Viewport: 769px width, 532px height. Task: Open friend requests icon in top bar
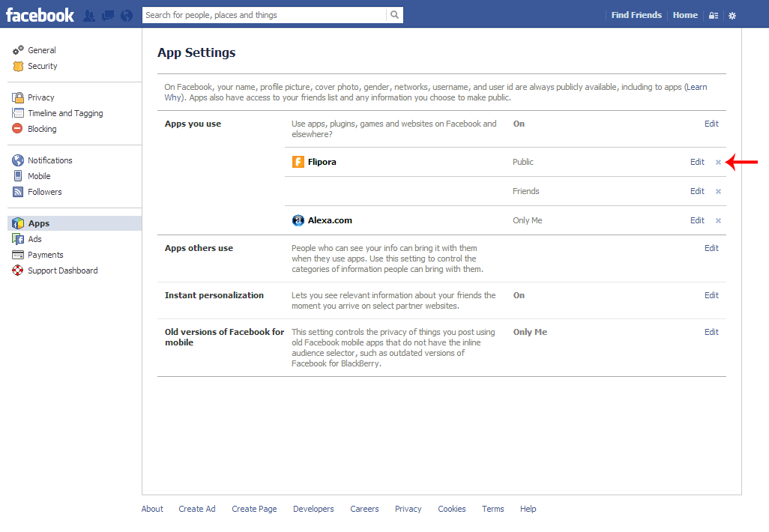point(90,15)
